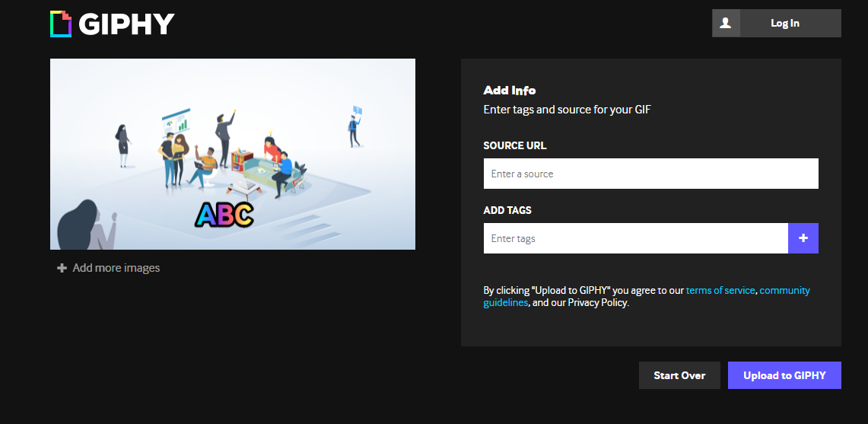This screenshot has height=424, width=868.
Task: Click the rainbow ABC sticker on the preview
Action: [x=224, y=215]
